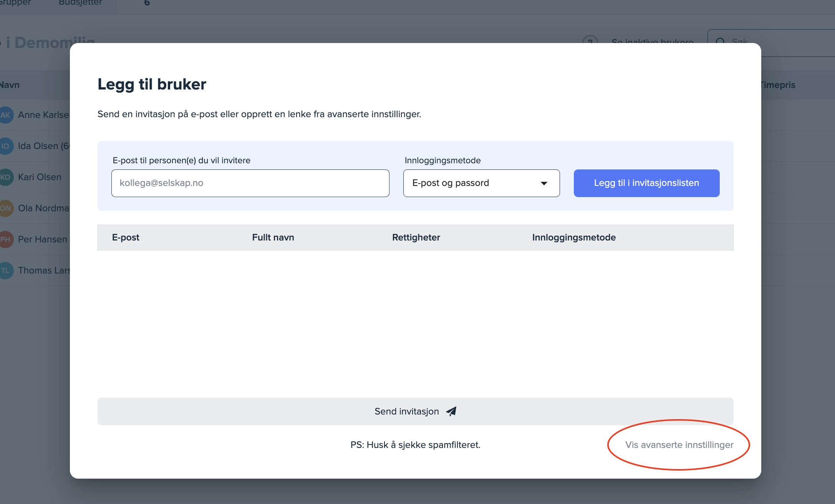The image size is (835, 504).
Task: Click Anne Karlsen's AK avatar
Action: point(5,115)
